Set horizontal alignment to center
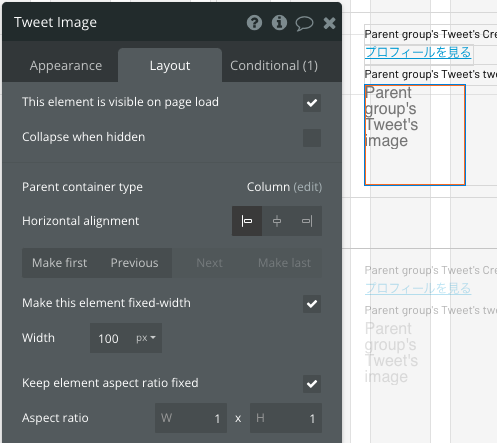 coord(277,221)
